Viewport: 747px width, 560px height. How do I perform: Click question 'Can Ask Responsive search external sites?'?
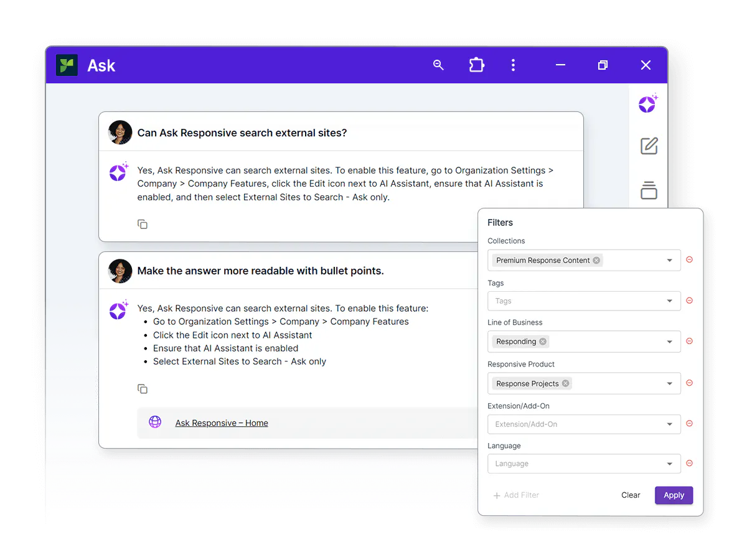coord(242,133)
